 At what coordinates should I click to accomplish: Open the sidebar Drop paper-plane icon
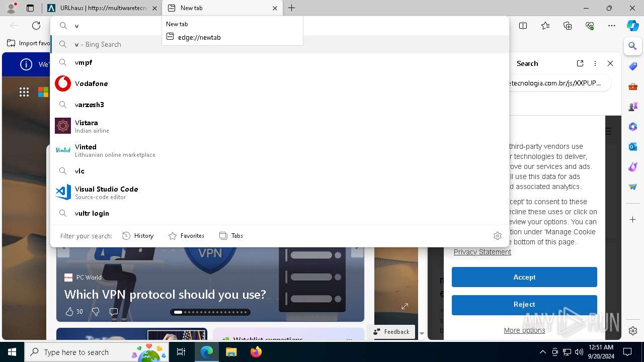[633, 187]
